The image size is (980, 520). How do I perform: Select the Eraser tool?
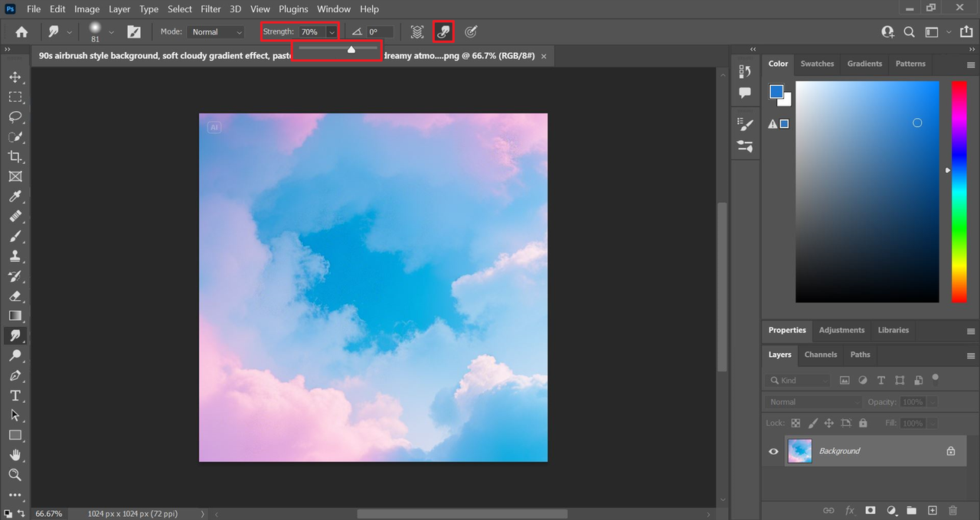(x=15, y=296)
